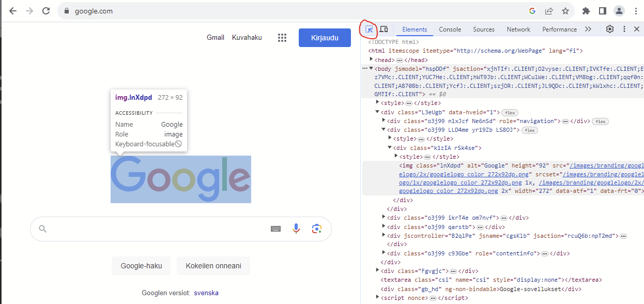Share this page using the omnibox share icon
Viewport: 644px width, 304px height.
[549, 11]
